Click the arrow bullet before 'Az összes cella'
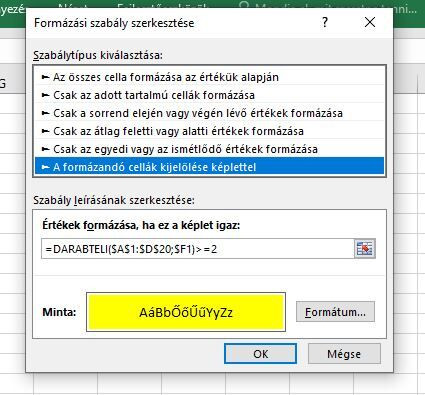The width and height of the screenshot is (425, 395). (45, 77)
